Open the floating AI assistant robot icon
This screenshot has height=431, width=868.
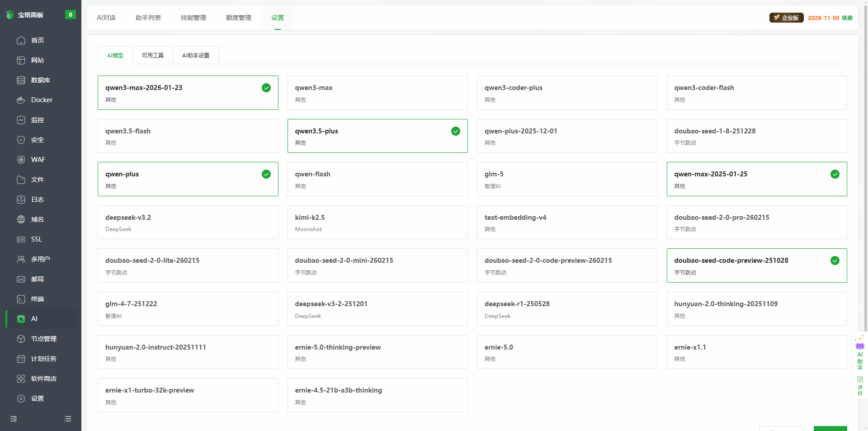[x=859, y=345]
